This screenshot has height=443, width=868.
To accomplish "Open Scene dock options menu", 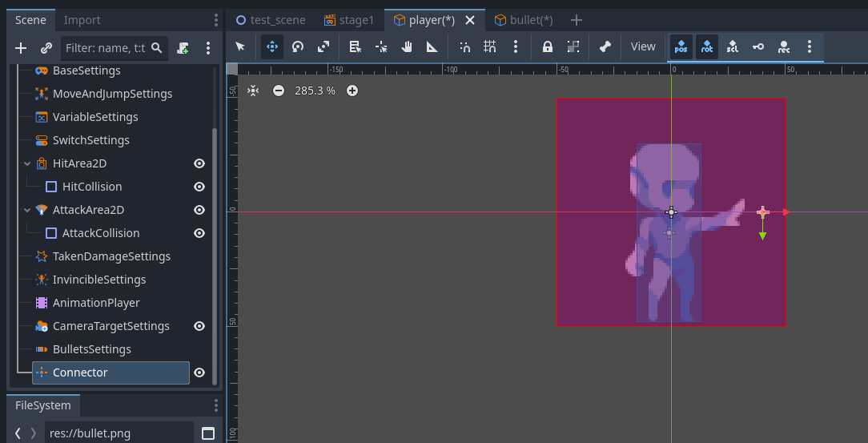I will (216, 21).
